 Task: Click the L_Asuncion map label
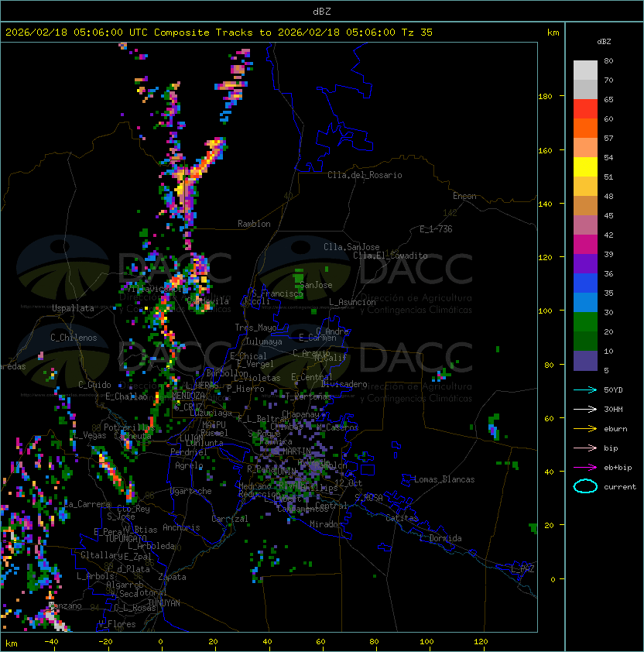352,302
